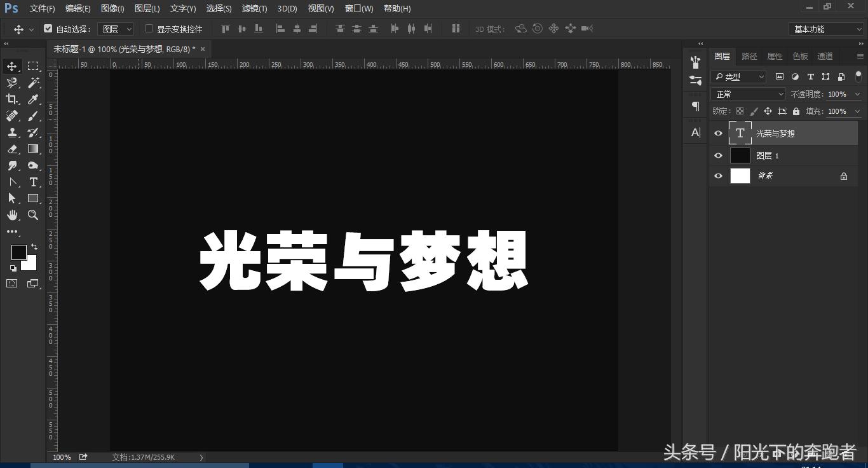Switch to the 通道 panel tab
868x468 pixels.
[x=824, y=56]
